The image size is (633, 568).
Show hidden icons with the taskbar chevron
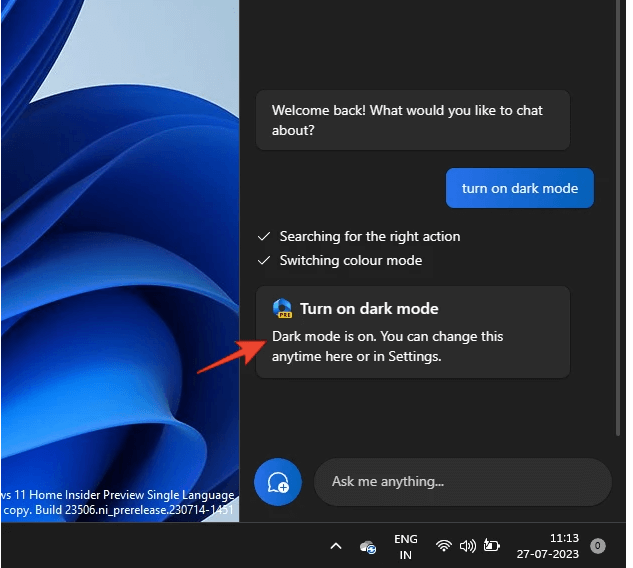pyautogui.click(x=336, y=546)
